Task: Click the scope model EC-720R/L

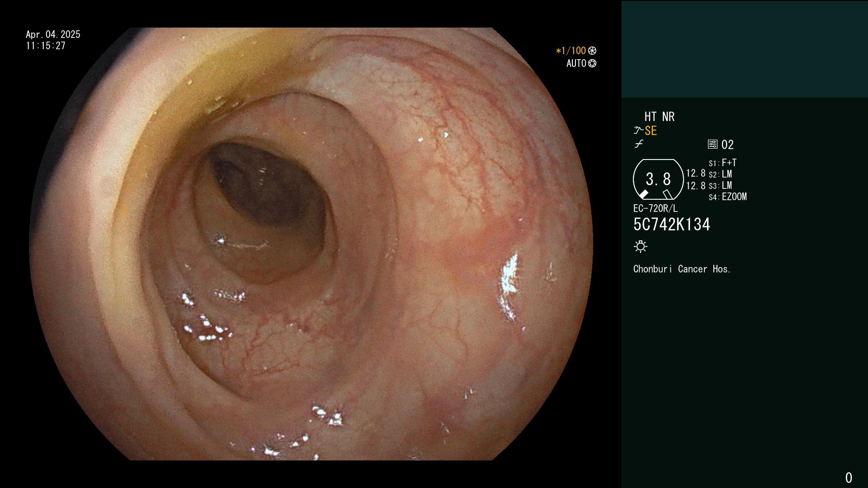Action: [656, 208]
